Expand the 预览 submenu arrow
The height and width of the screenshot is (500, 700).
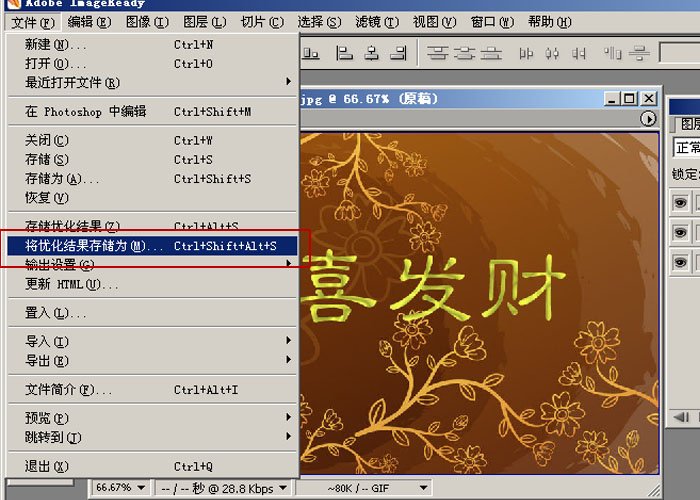(x=288, y=417)
